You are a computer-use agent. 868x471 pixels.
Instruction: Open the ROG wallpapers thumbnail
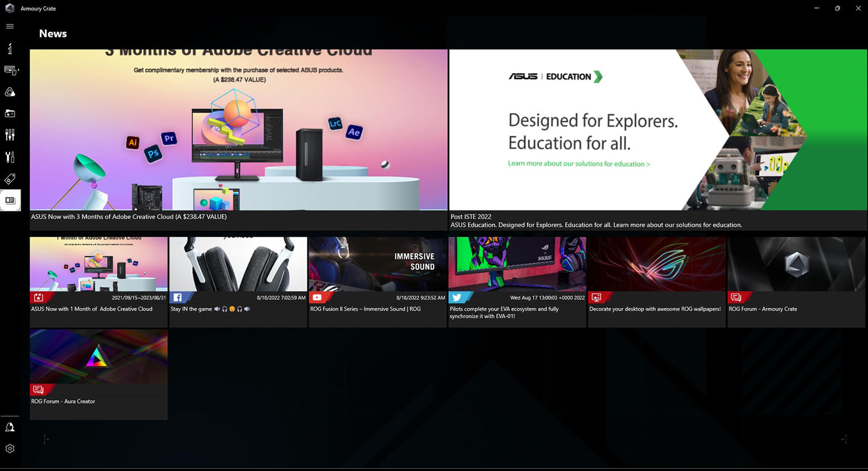(x=657, y=264)
